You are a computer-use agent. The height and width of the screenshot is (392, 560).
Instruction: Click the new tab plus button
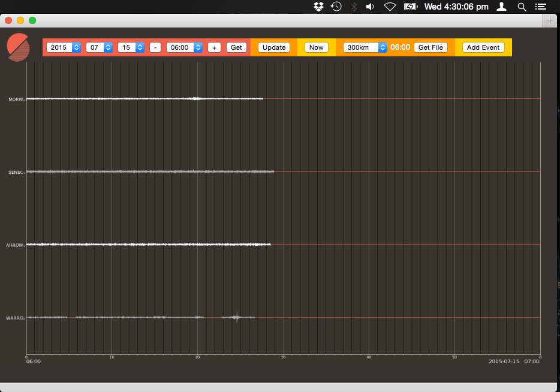(550, 20)
